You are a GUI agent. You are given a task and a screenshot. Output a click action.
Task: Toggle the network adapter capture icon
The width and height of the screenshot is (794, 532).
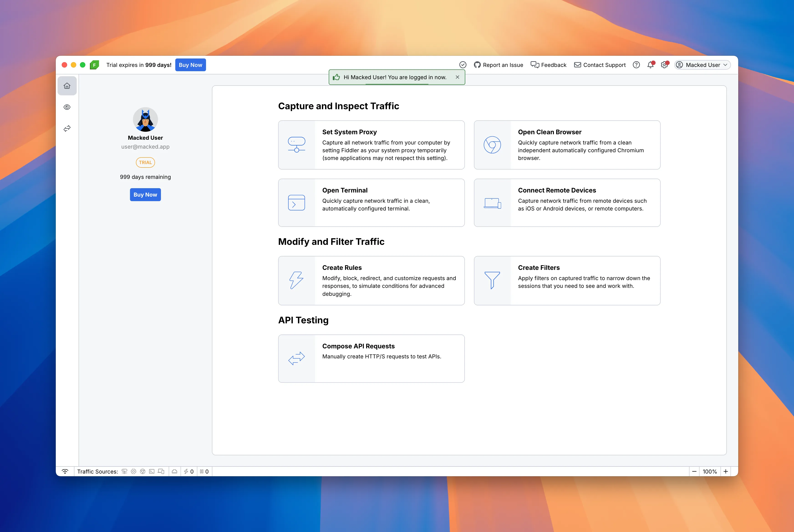tap(175, 471)
